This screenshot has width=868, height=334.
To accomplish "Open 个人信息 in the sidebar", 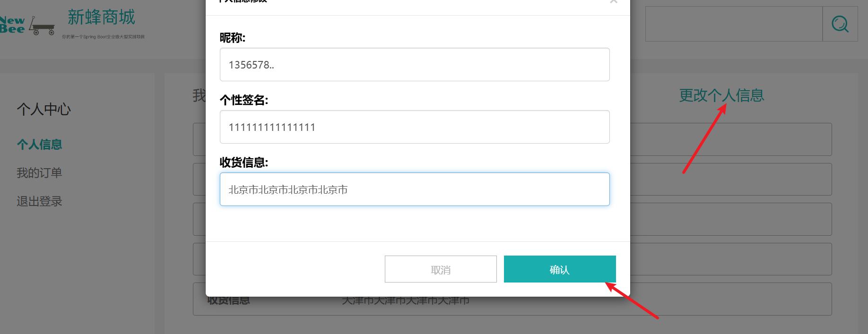I will point(40,145).
